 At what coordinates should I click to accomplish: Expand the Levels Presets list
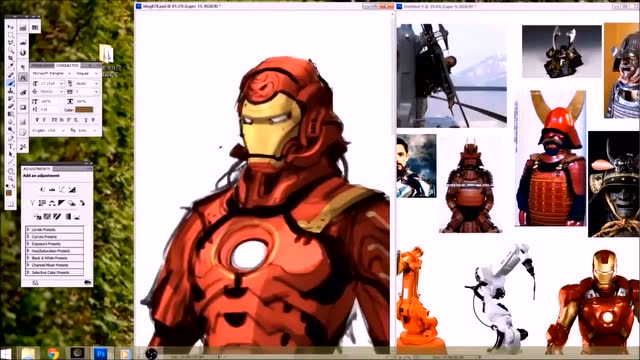click(x=54, y=229)
